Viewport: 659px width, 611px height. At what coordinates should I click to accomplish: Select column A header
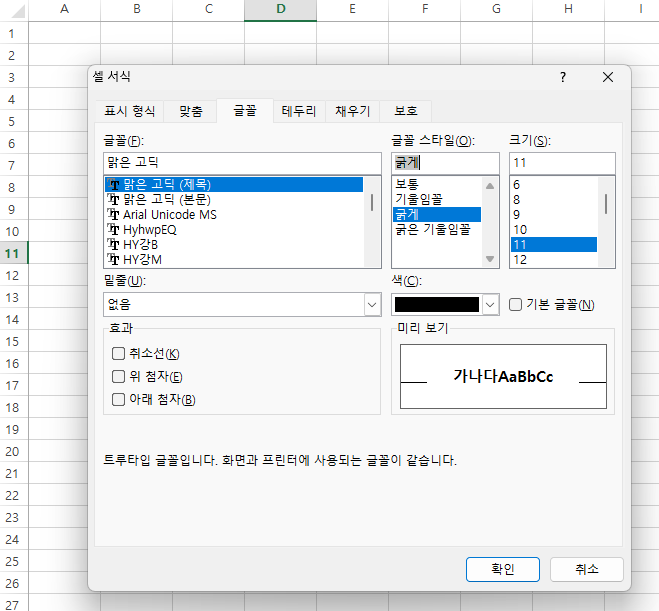click(64, 9)
